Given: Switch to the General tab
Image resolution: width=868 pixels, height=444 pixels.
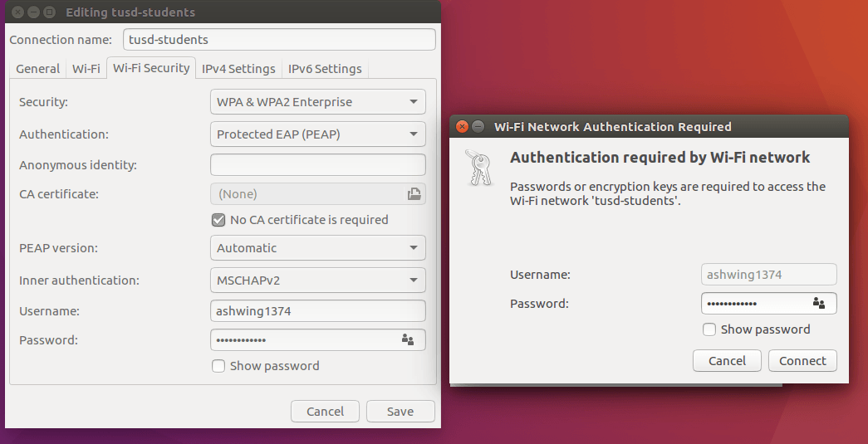Looking at the screenshot, I should (37, 69).
